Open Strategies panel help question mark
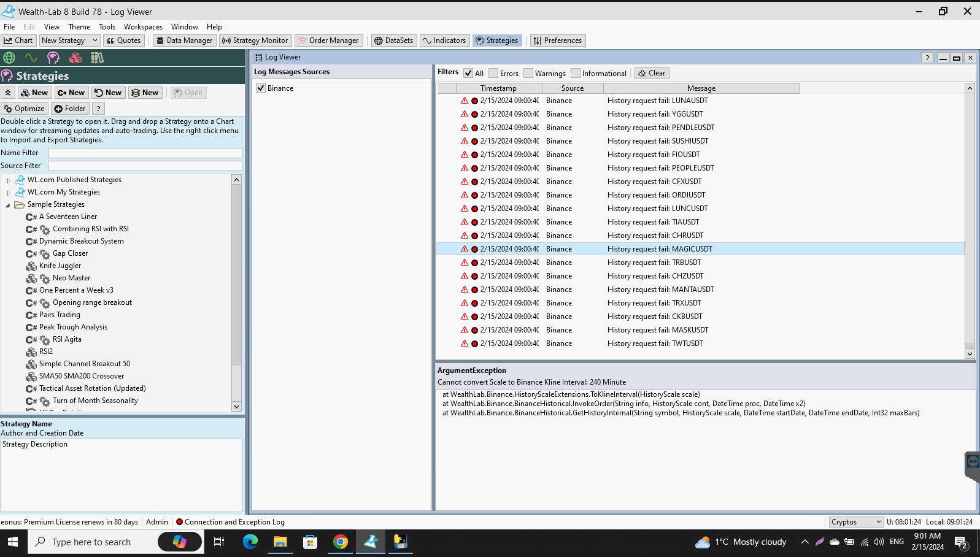The image size is (980, 557). click(98, 109)
